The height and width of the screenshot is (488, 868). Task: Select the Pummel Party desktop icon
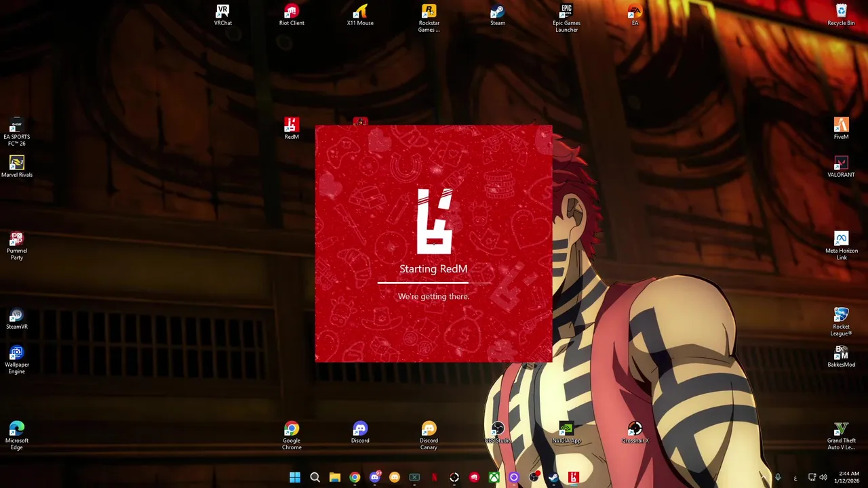click(x=17, y=247)
